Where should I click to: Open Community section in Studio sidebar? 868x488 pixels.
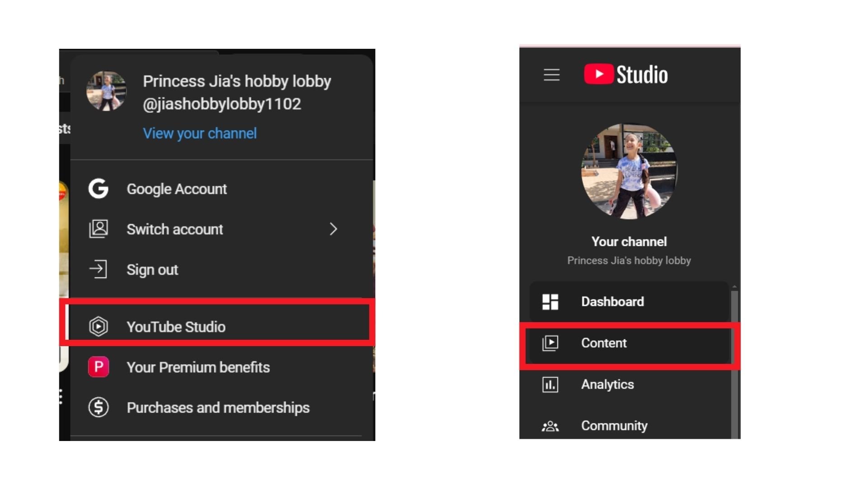click(629, 426)
